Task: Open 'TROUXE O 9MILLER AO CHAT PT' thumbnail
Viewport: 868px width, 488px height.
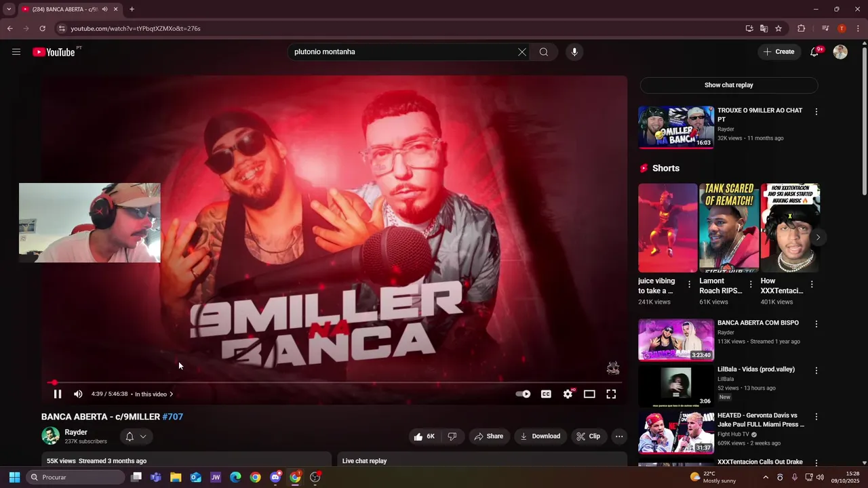Action: [x=676, y=127]
